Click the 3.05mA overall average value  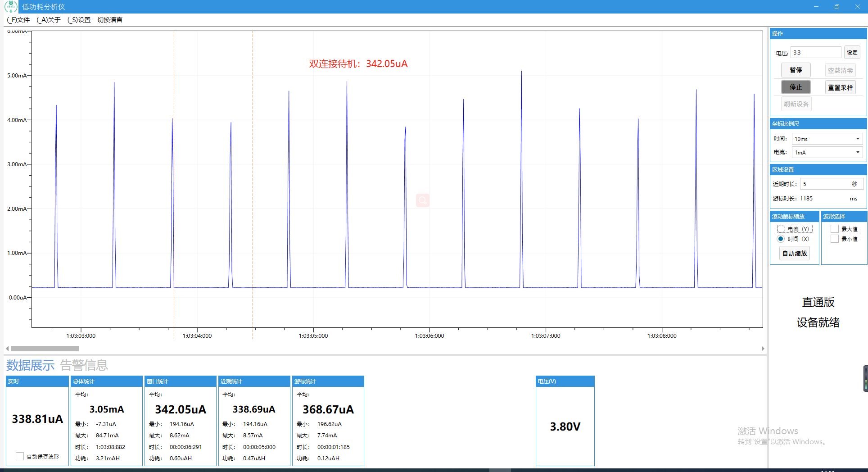pyautogui.click(x=107, y=409)
